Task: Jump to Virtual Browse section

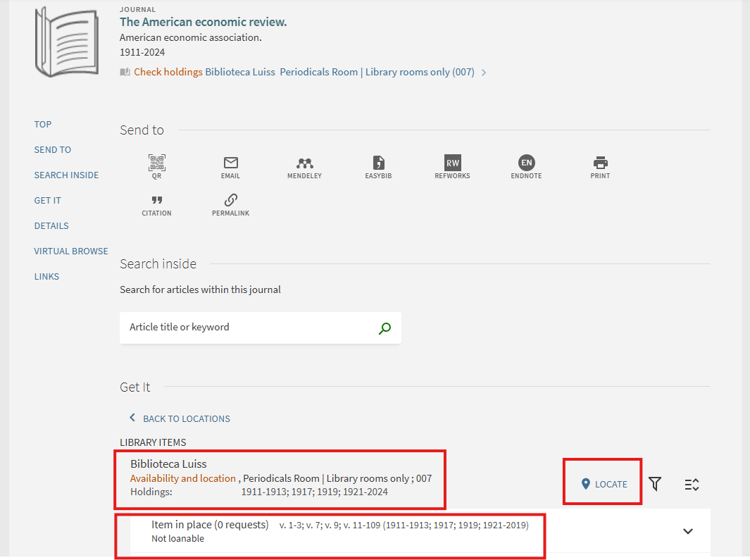Action: click(71, 251)
